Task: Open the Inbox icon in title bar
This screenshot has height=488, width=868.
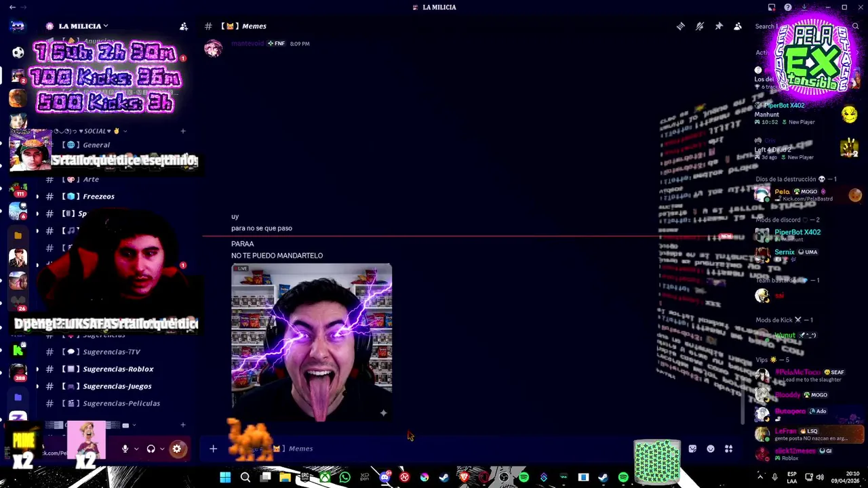Action: pos(772,7)
